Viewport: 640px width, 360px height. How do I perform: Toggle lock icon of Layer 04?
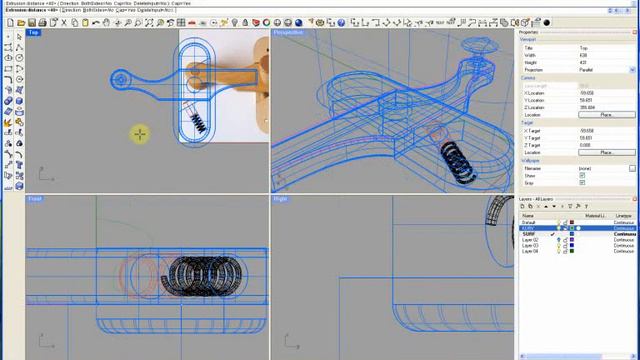coord(565,251)
